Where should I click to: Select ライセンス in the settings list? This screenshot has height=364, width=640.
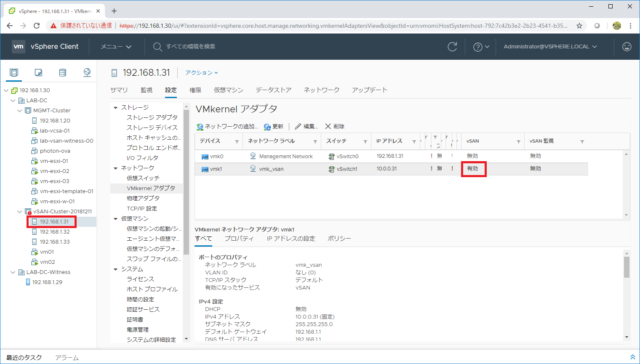point(141,279)
